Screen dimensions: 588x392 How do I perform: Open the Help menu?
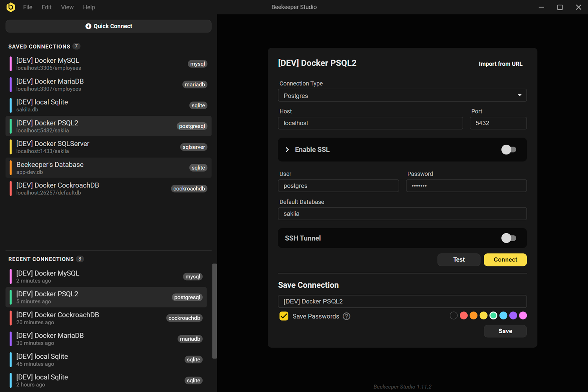click(x=89, y=7)
